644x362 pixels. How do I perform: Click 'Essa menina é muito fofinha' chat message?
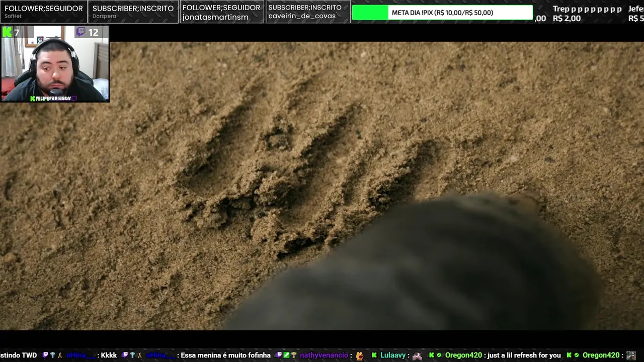[226, 355]
